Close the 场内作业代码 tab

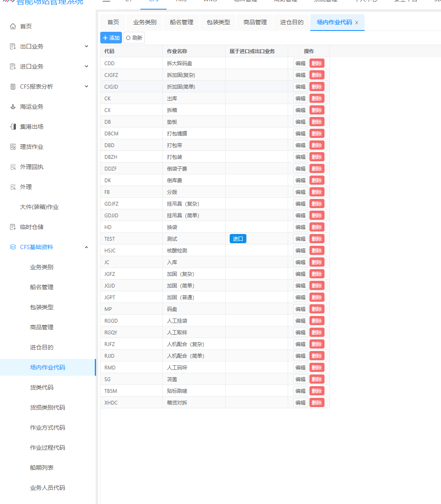coord(357,23)
